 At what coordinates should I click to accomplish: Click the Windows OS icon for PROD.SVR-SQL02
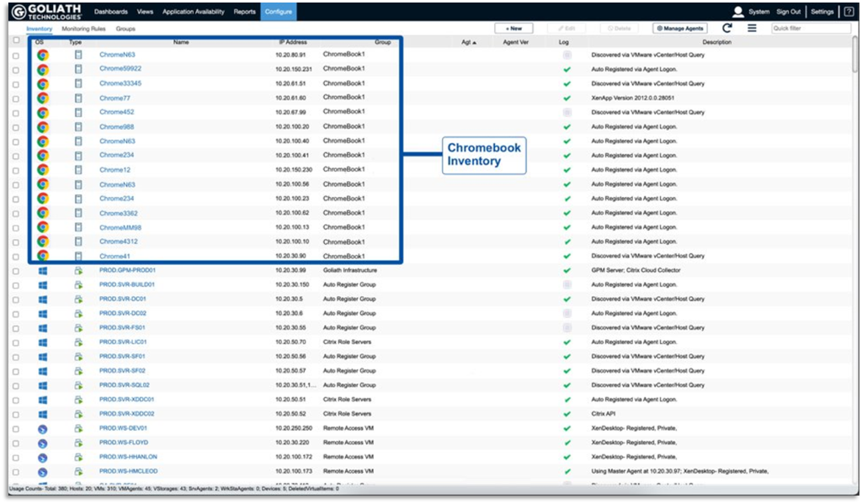[x=43, y=385]
